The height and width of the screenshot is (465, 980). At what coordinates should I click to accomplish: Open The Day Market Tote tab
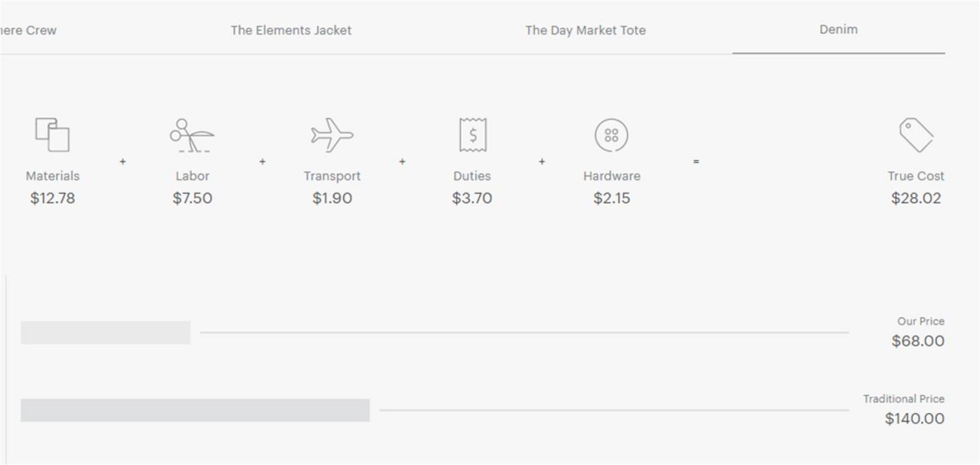(585, 31)
